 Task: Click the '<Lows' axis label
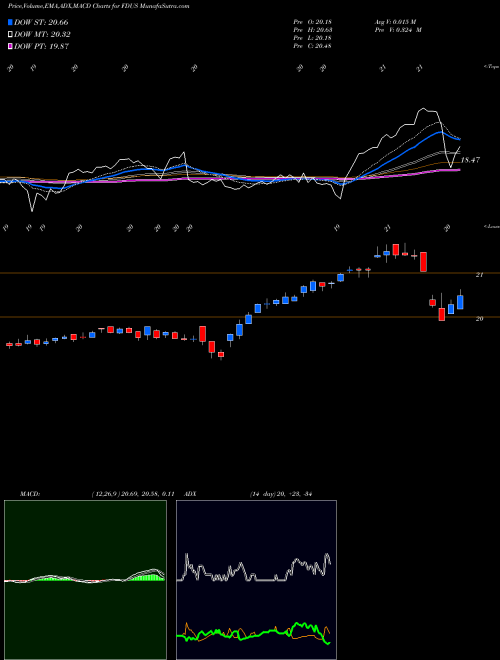491,226
